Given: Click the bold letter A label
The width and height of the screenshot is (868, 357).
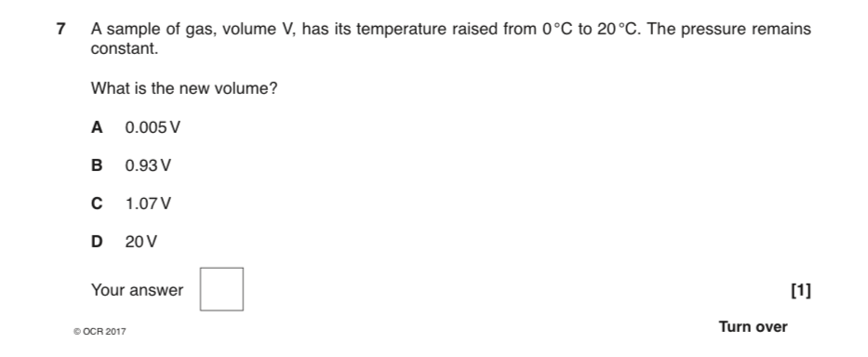Looking at the screenshot, I should [x=97, y=128].
